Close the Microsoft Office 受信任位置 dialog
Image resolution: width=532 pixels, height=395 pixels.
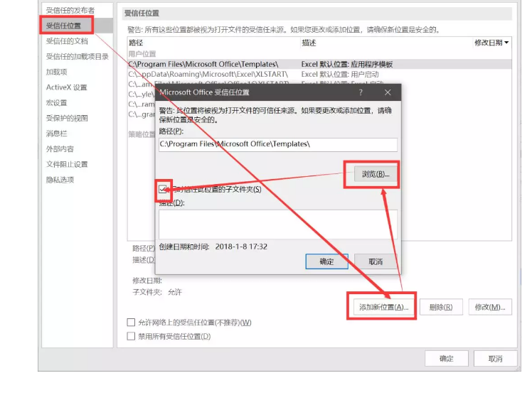388,92
